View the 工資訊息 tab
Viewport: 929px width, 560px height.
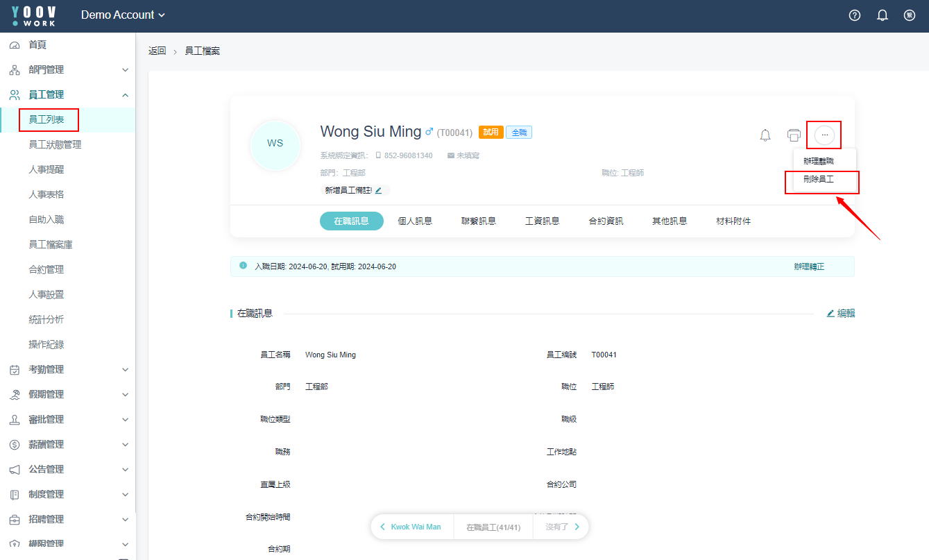pyautogui.click(x=543, y=221)
